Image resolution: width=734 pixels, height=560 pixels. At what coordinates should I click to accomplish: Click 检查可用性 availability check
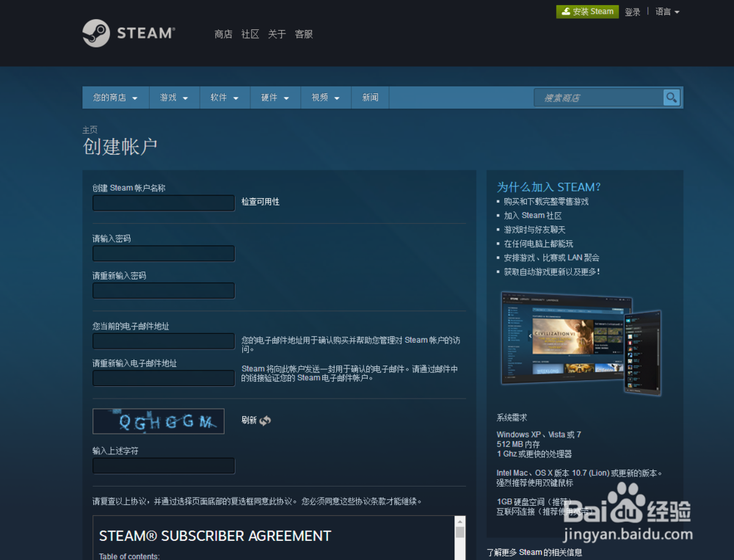(261, 202)
